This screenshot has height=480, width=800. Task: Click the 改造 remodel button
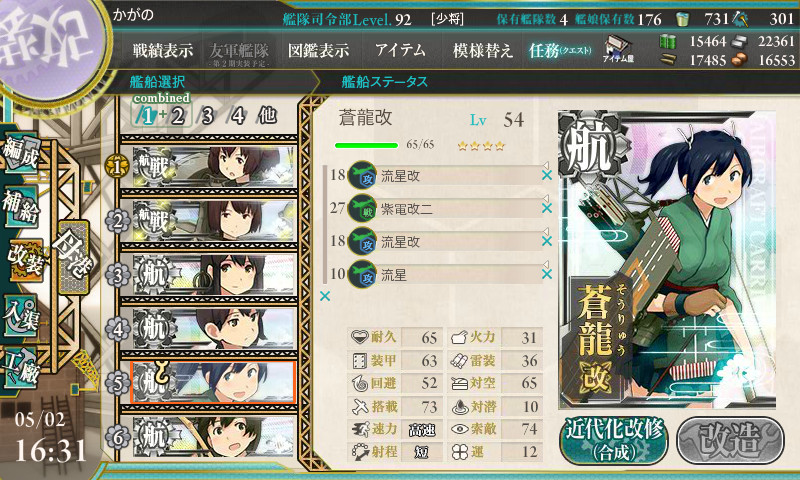730,441
